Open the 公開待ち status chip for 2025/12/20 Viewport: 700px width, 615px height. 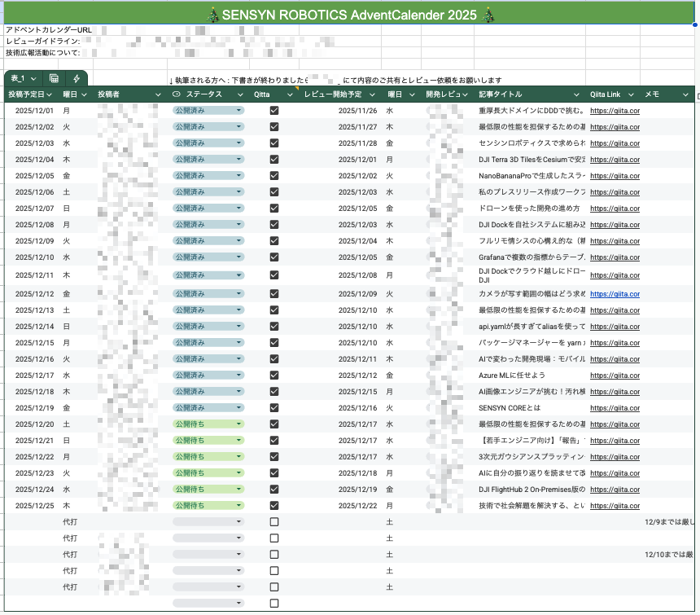(x=208, y=424)
